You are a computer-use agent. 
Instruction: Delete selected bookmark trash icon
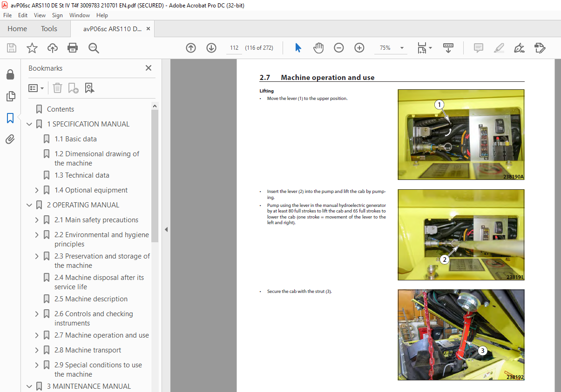click(57, 88)
